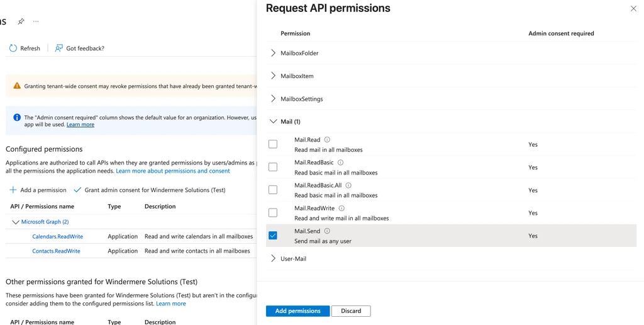Click the Description header under Configured permissions
The height and width of the screenshot is (325, 644).
[x=160, y=207]
